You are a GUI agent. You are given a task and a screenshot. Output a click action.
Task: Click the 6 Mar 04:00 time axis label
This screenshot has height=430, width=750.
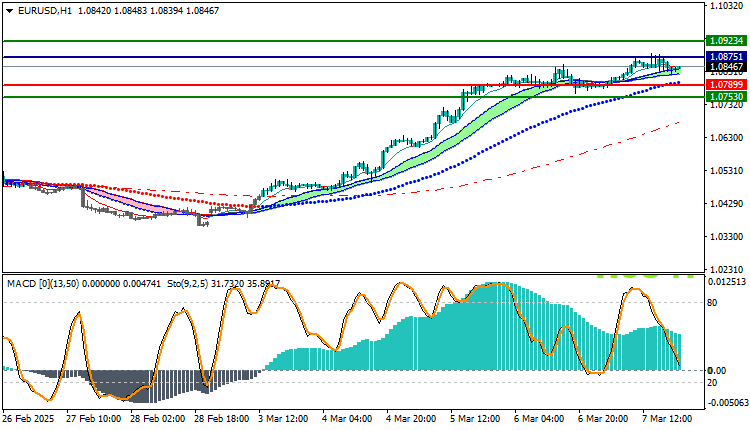[540, 419]
